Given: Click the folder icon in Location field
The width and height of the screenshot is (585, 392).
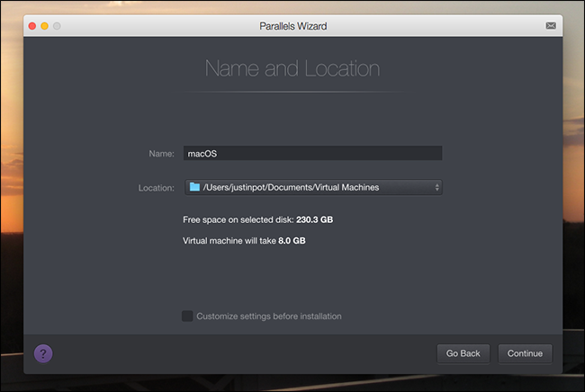Looking at the screenshot, I should [194, 187].
